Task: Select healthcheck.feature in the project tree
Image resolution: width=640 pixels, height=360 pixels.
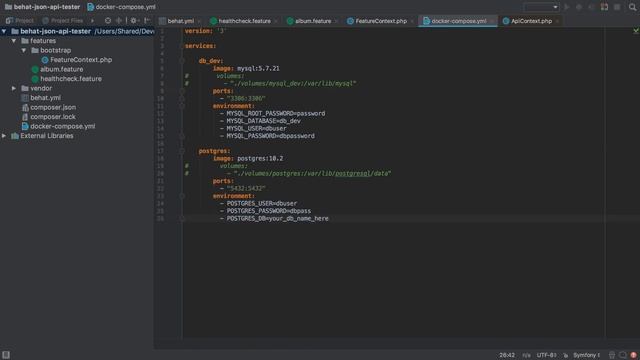Action: point(71,78)
